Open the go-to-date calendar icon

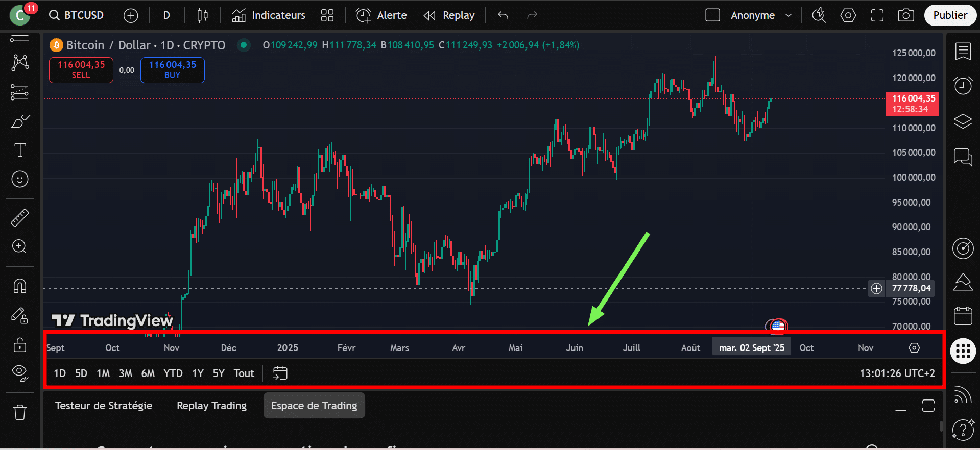point(280,373)
